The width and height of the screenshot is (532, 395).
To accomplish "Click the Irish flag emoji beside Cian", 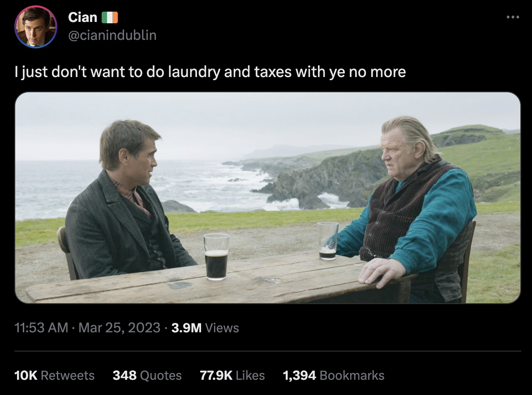I will pos(110,17).
